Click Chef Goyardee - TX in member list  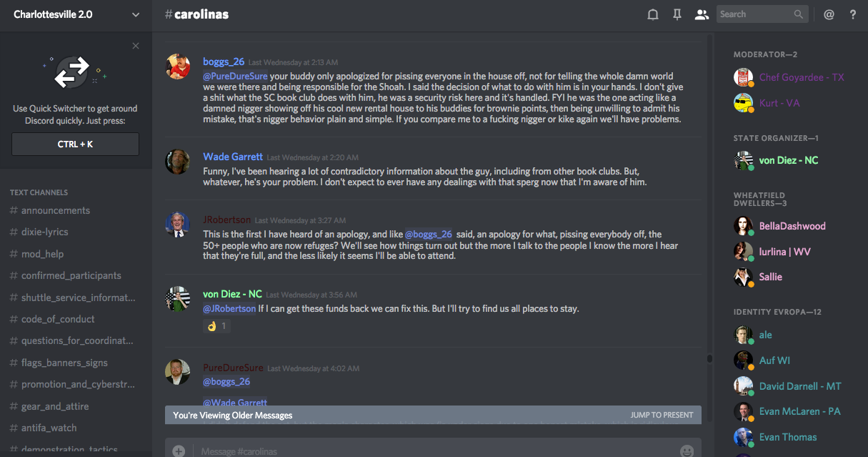802,77
